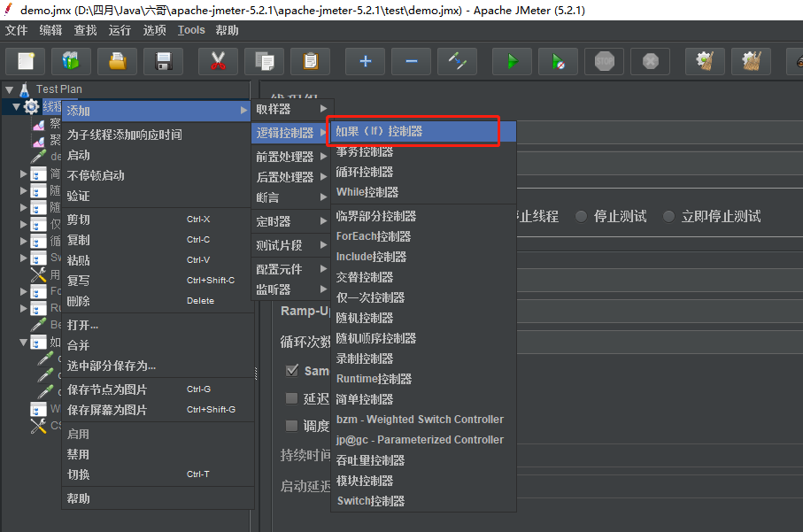Open the 取样器 submenu
Viewport: 803px width, 532px height.
pyautogui.click(x=292, y=109)
